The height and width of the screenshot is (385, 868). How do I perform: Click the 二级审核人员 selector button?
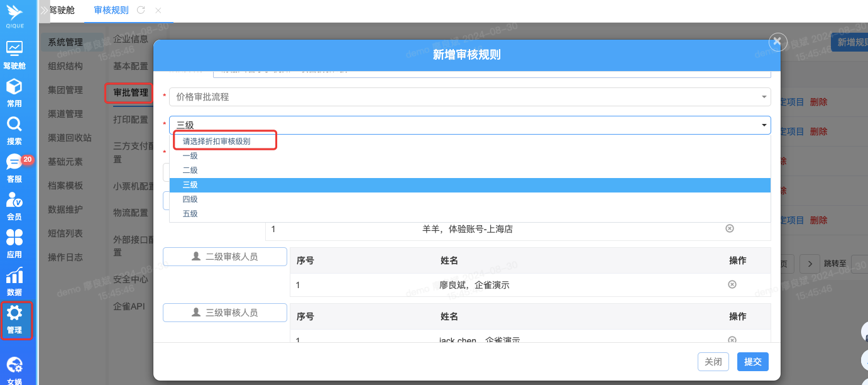coord(224,257)
